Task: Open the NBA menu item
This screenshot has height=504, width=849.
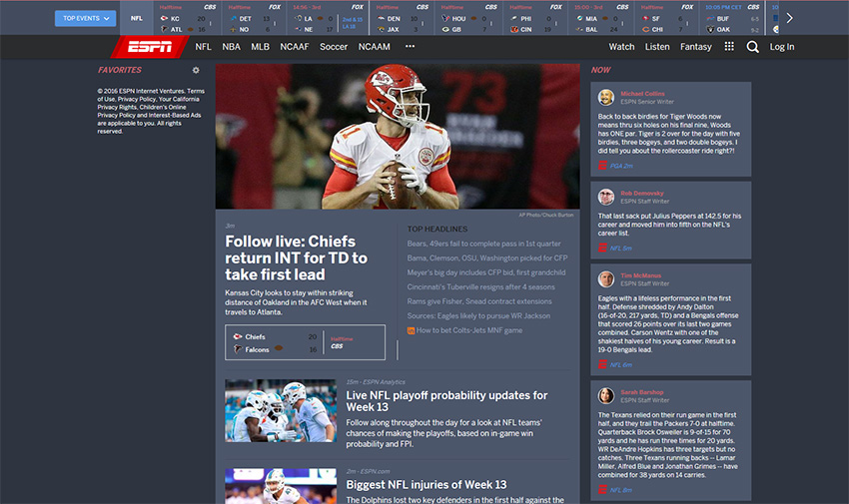Action: coord(231,47)
